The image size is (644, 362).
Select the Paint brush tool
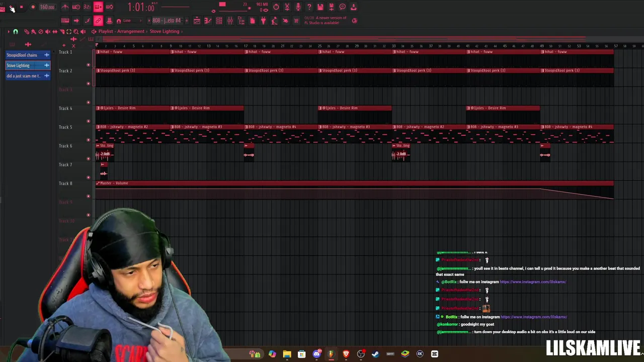pyautogui.click(x=34, y=32)
